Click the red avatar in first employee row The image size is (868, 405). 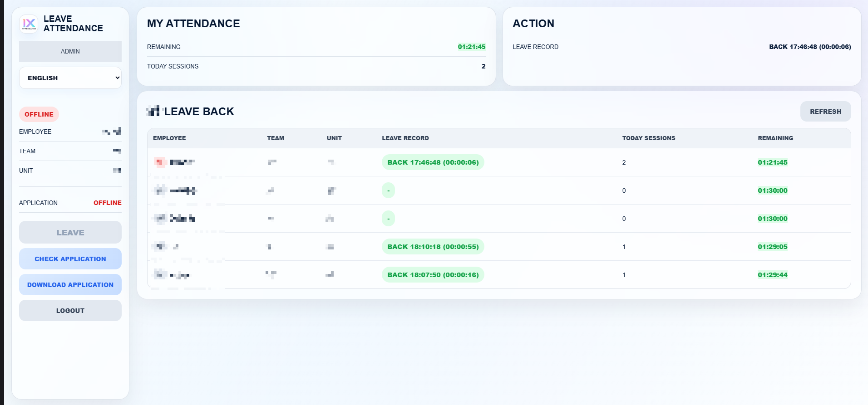[x=159, y=162]
